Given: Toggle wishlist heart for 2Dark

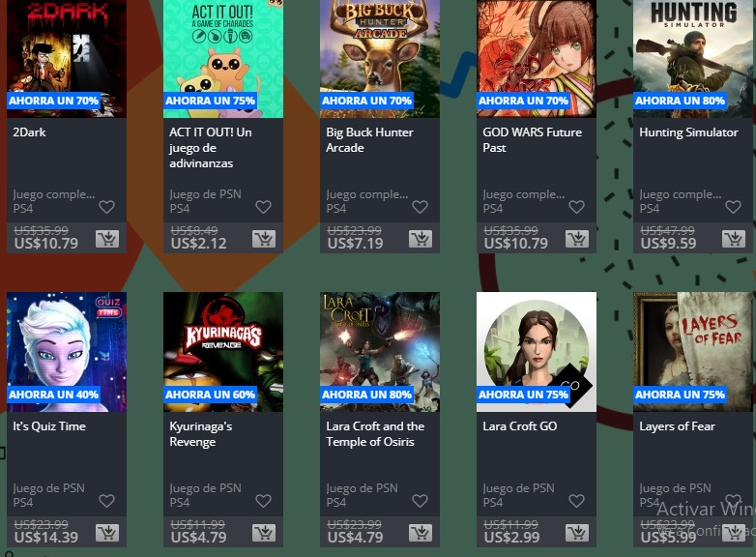Looking at the screenshot, I should pyautogui.click(x=106, y=207).
